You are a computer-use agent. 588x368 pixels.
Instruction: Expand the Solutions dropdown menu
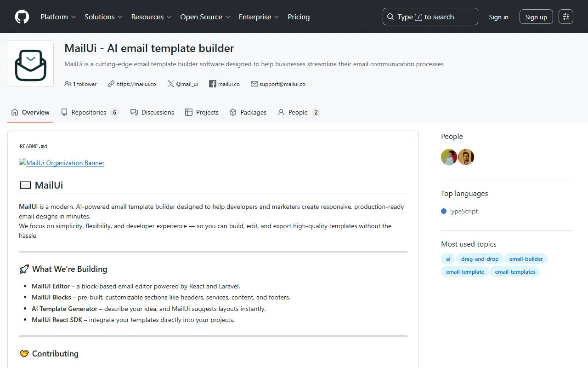click(103, 17)
